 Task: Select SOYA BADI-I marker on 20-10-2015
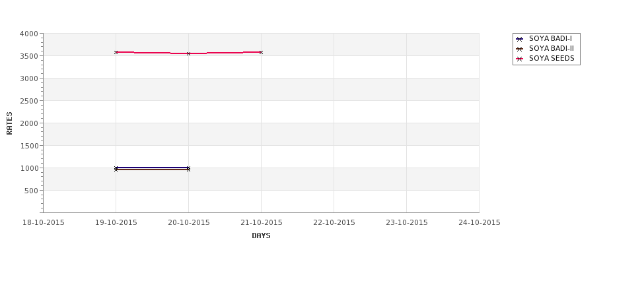tap(188, 168)
